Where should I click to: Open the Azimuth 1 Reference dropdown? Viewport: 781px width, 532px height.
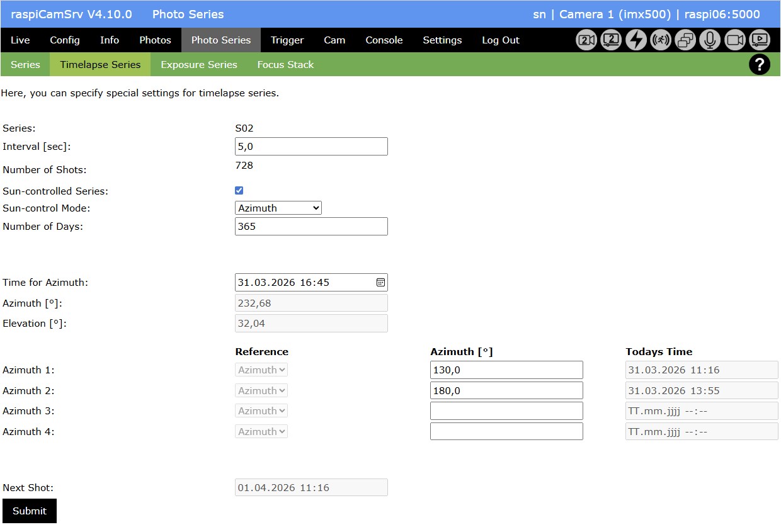(x=261, y=370)
